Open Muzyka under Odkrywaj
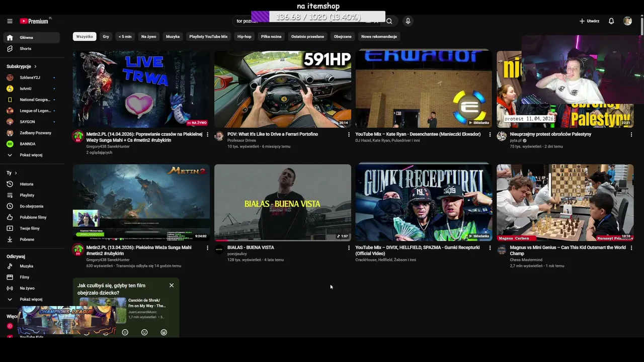Image resolution: width=644 pixels, height=362 pixels. coord(32,266)
